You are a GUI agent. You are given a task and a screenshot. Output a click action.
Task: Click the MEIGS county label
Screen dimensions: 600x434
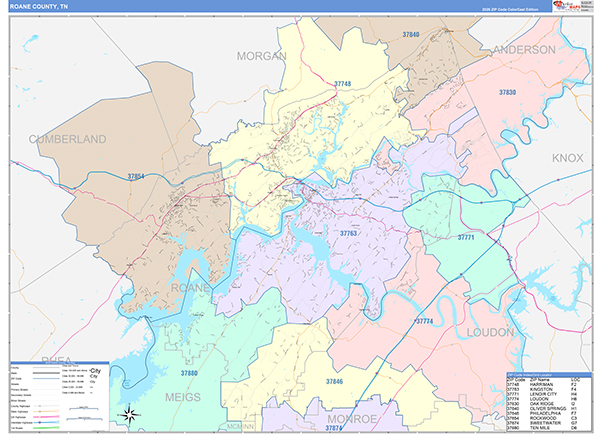pyautogui.click(x=183, y=397)
